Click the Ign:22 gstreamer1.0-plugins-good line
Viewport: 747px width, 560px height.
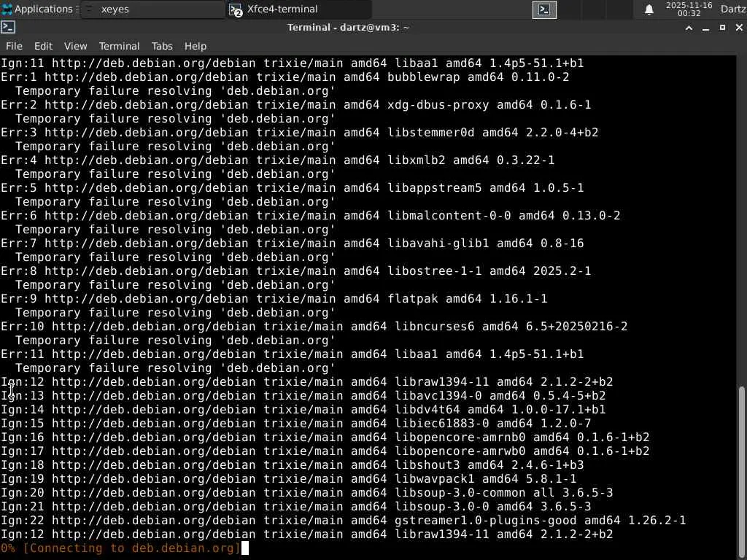pyautogui.click(x=343, y=521)
